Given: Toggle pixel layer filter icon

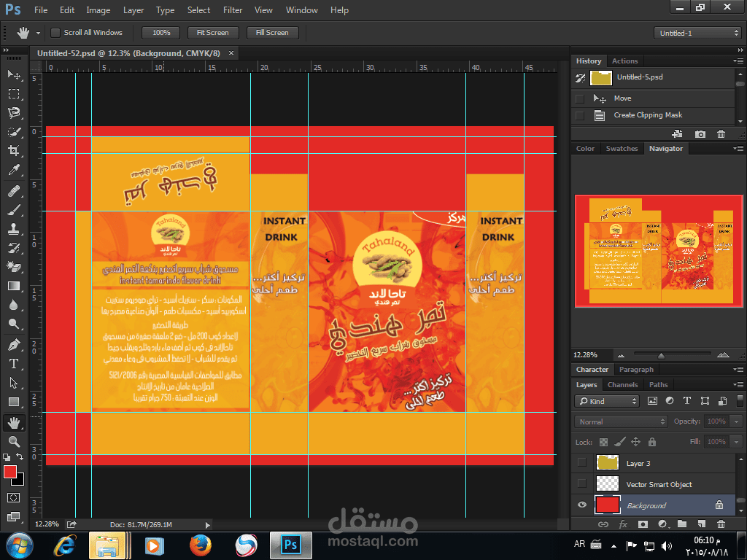Looking at the screenshot, I should (652, 400).
